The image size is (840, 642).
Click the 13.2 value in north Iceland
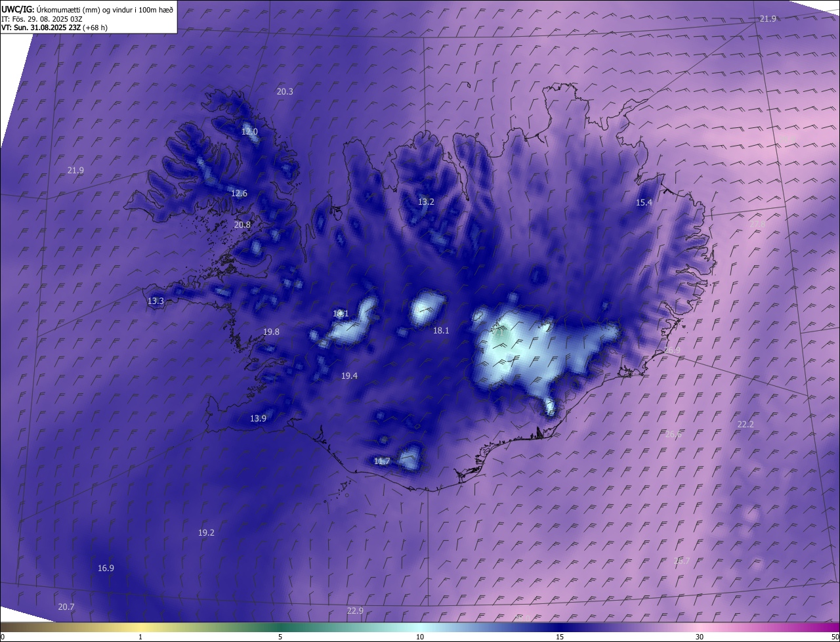pos(426,202)
